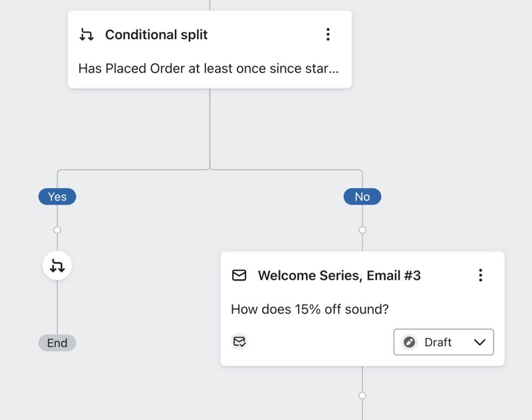The height and width of the screenshot is (420, 532).
Task: Select the No path badge
Action: [x=362, y=196]
